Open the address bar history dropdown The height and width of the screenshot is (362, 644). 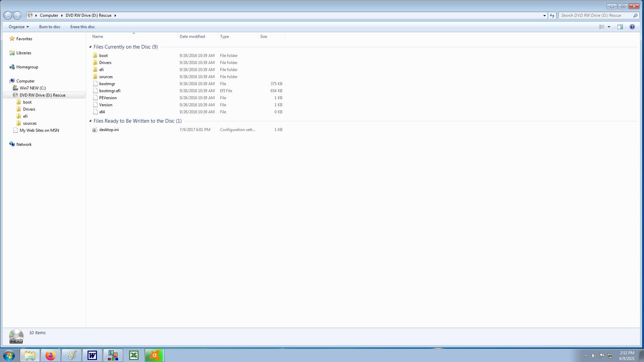pyautogui.click(x=544, y=15)
